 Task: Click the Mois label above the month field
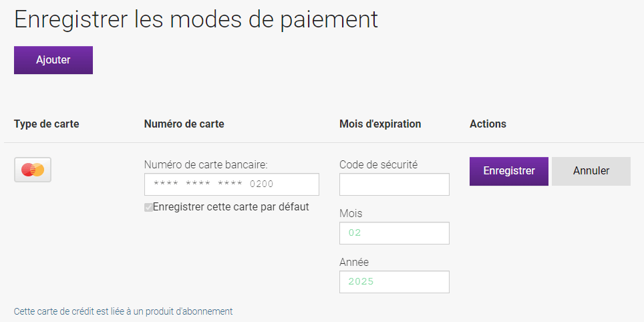click(351, 214)
